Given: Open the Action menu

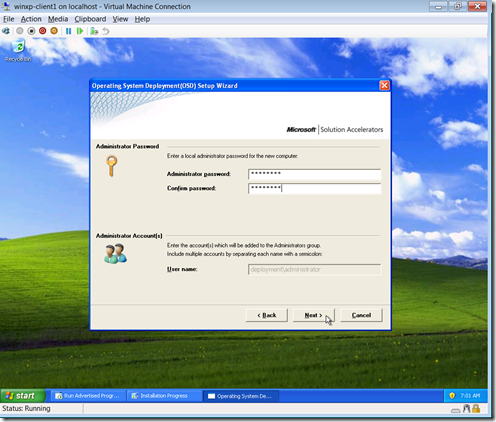Looking at the screenshot, I should coord(31,19).
